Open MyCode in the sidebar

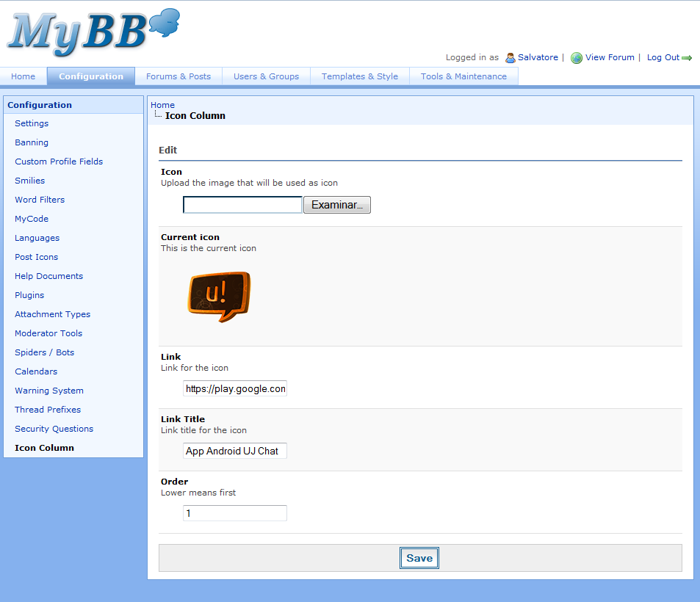[x=32, y=219]
